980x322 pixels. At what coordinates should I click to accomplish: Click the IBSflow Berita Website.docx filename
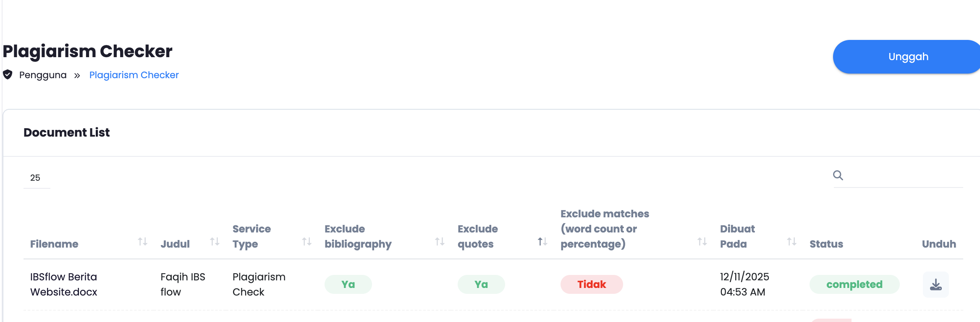64,284
